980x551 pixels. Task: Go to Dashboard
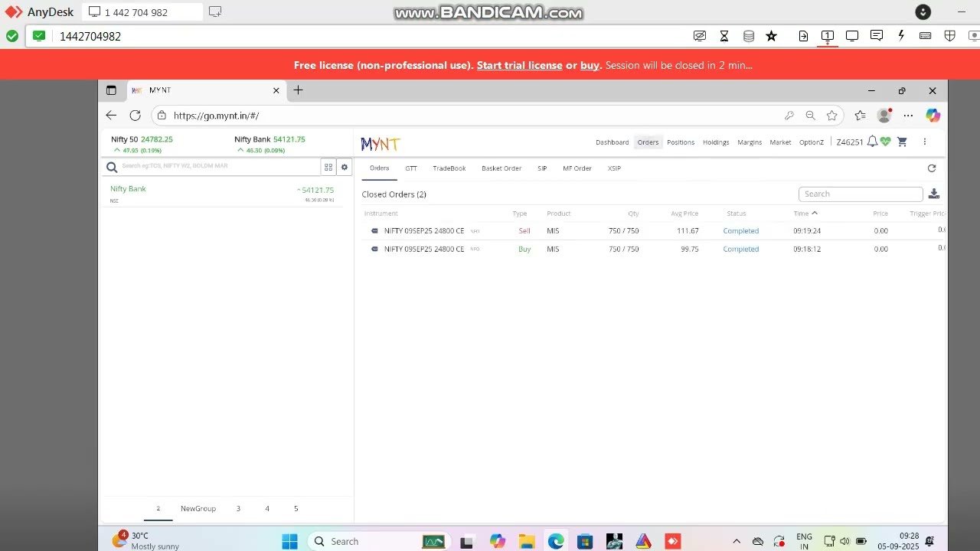[x=612, y=142]
